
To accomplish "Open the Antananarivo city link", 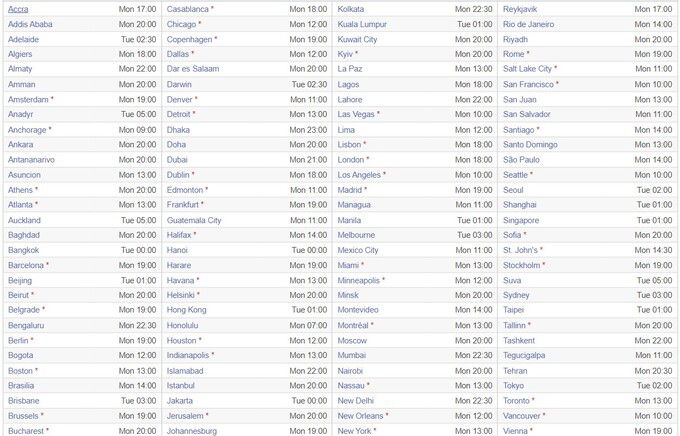I will [x=31, y=160].
